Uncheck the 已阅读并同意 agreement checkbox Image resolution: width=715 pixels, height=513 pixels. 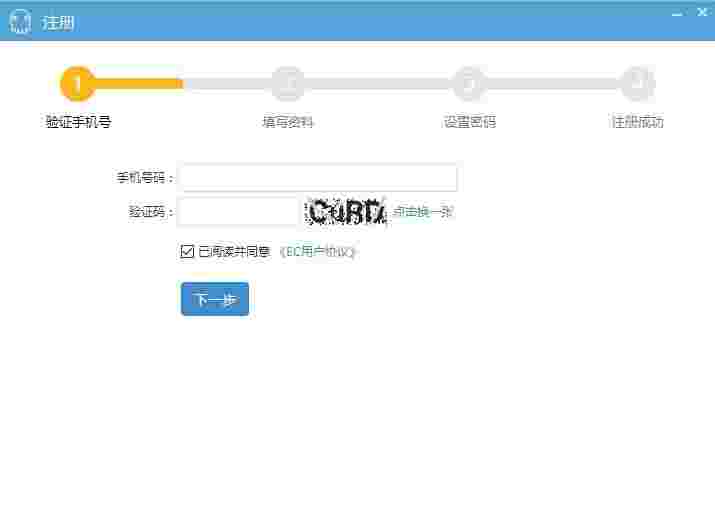pyautogui.click(x=187, y=251)
